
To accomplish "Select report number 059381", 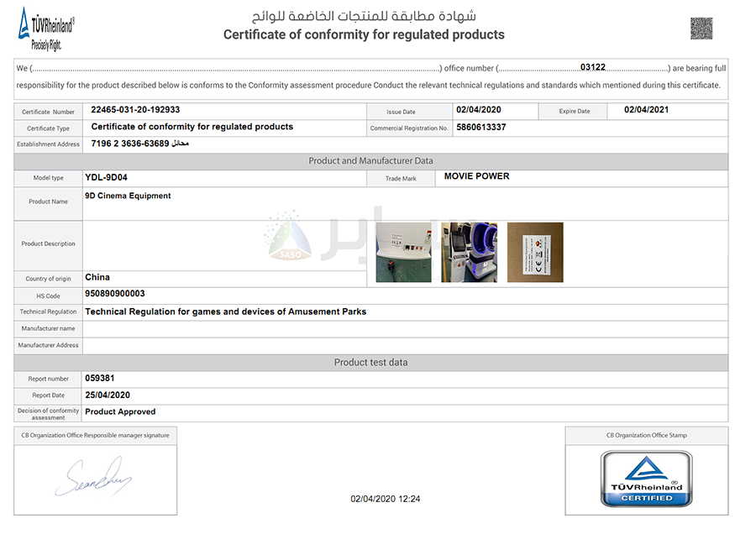I will pyautogui.click(x=100, y=378).
